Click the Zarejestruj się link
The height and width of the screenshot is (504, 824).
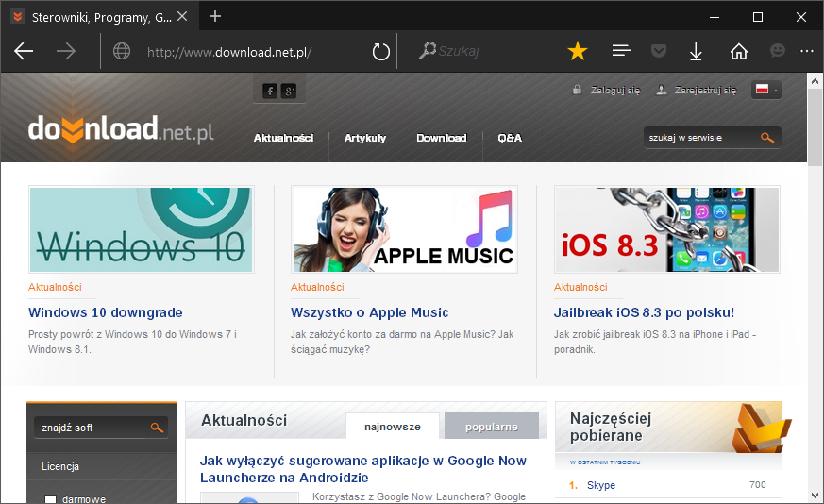point(706,90)
